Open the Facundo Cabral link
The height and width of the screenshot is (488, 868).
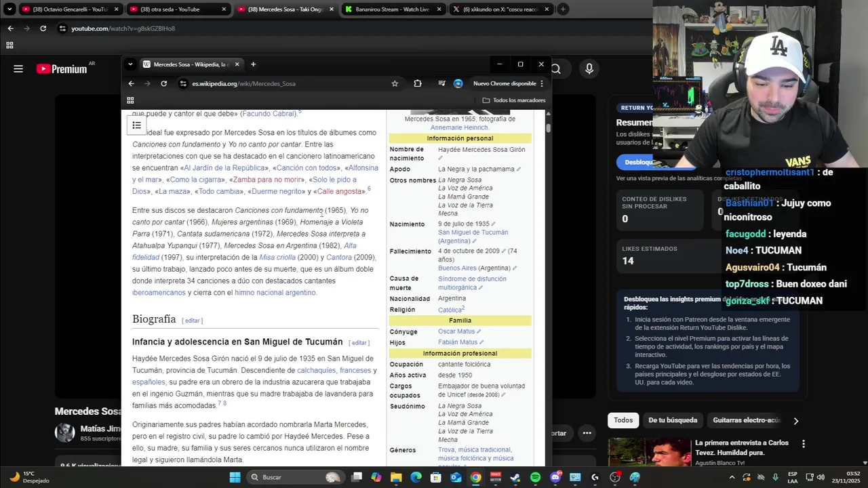click(269, 114)
